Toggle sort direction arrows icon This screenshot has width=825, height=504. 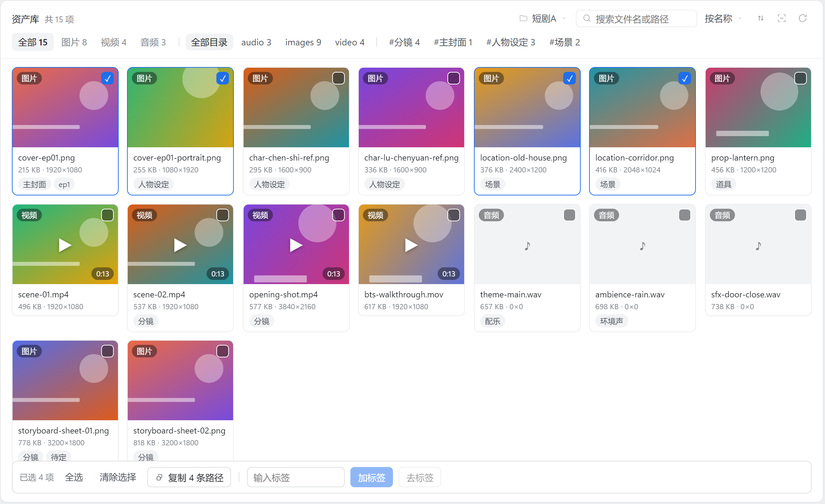[x=761, y=18]
